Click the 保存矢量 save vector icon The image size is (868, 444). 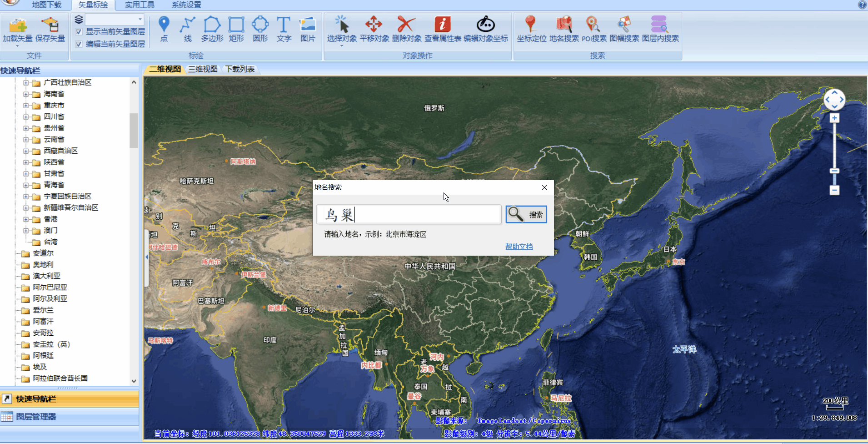(x=50, y=25)
